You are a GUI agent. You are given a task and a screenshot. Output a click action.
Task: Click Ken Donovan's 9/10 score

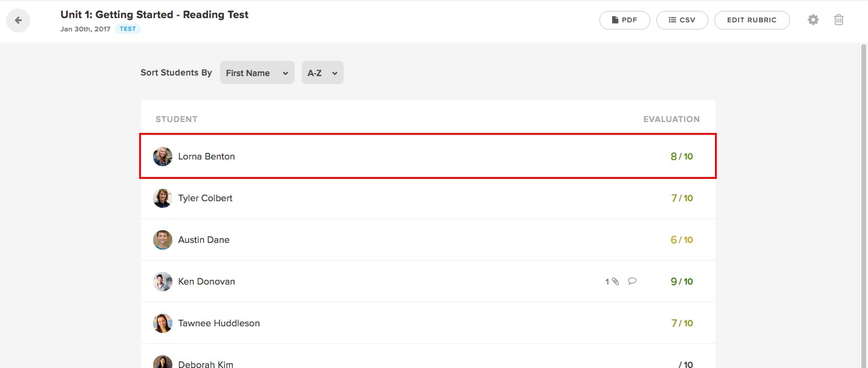[682, 282]
